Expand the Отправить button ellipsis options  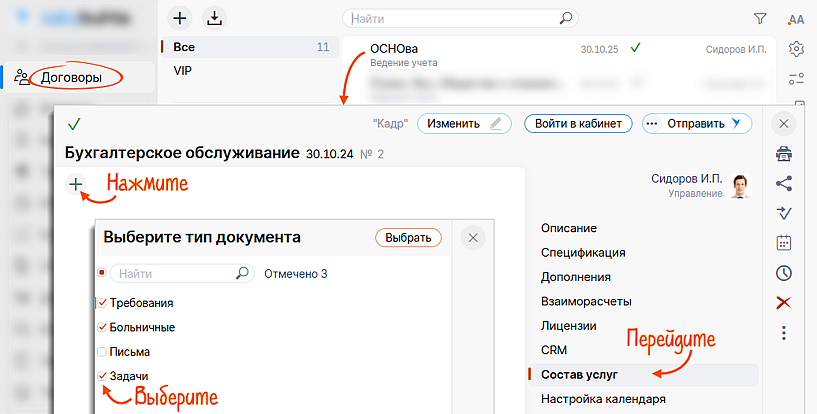pos(654,124)
